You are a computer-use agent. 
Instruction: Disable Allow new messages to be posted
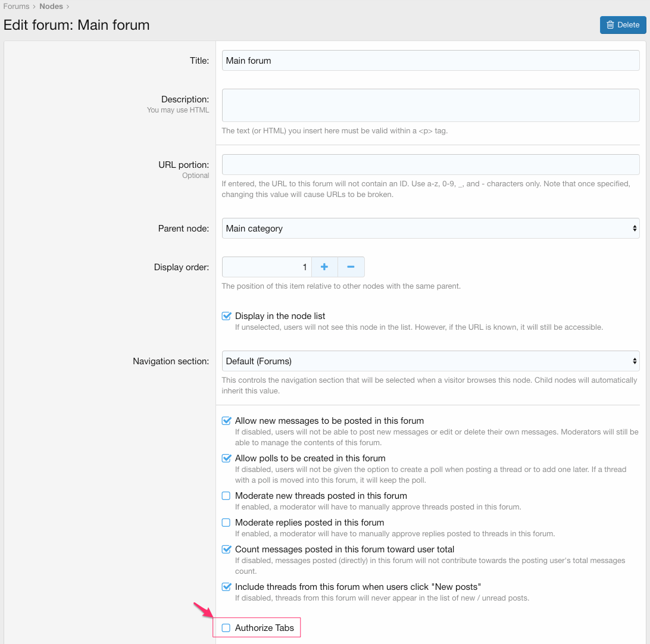pyautogui.click(x=226, y=421)
